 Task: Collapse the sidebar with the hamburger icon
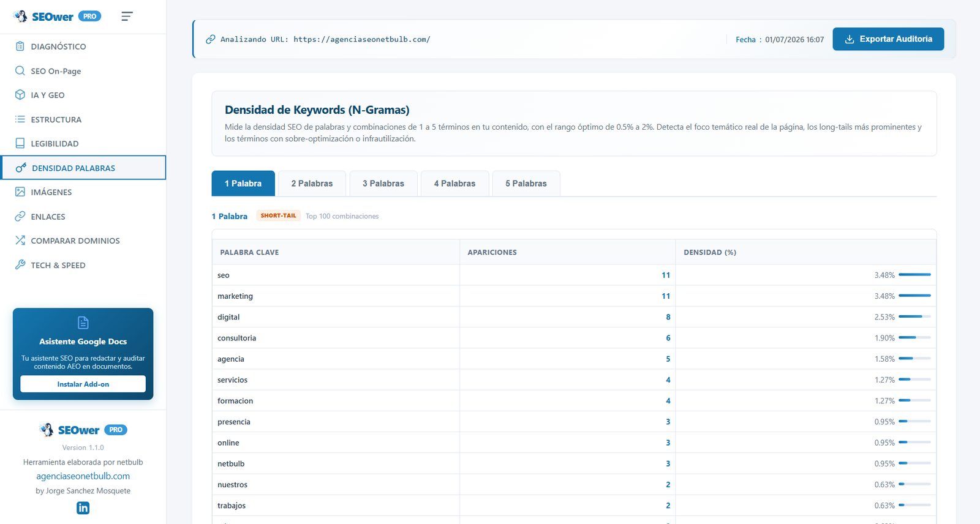click(127, 17)
